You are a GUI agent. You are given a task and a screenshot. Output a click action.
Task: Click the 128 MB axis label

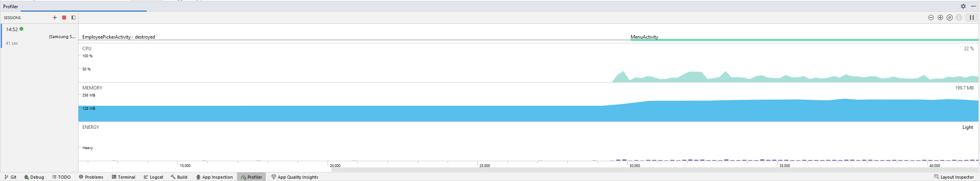89,109
